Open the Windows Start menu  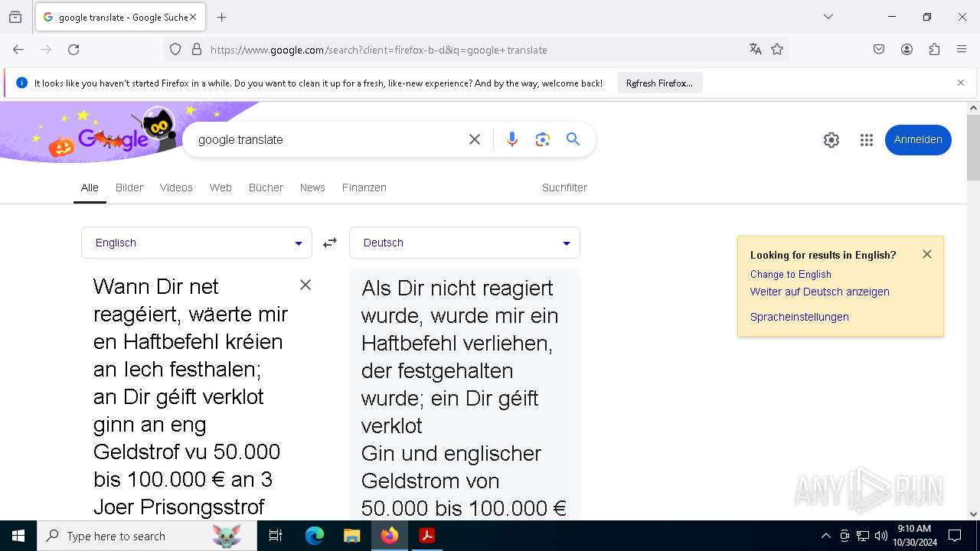click(x=18, y=536)
